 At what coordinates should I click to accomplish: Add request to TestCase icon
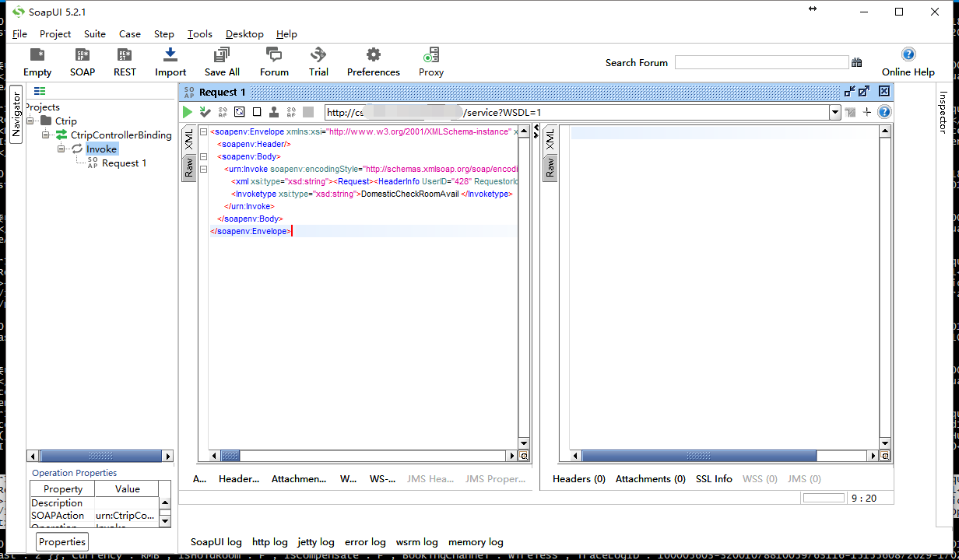tap(205, 112)
